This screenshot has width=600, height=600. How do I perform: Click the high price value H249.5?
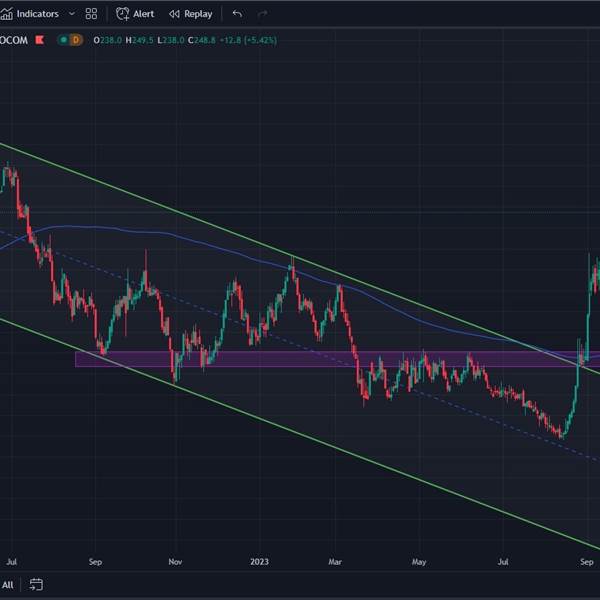coord(139,40)
